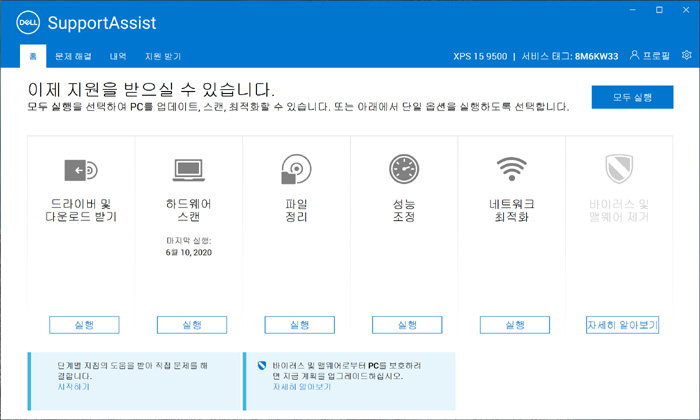
Task: Run 파일 정리 with 실행 button
Action: (x=300, y=325)
